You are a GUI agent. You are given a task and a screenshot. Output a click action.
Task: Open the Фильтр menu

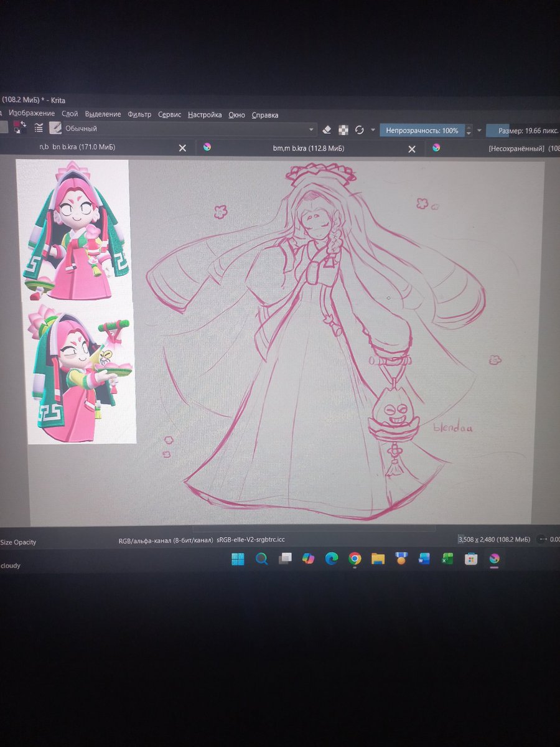click(x=139, y=115)
